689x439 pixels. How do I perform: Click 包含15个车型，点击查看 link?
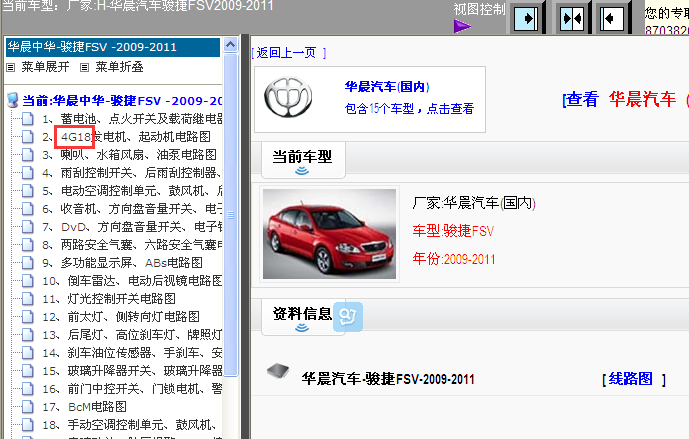click(x=409, y=109)
